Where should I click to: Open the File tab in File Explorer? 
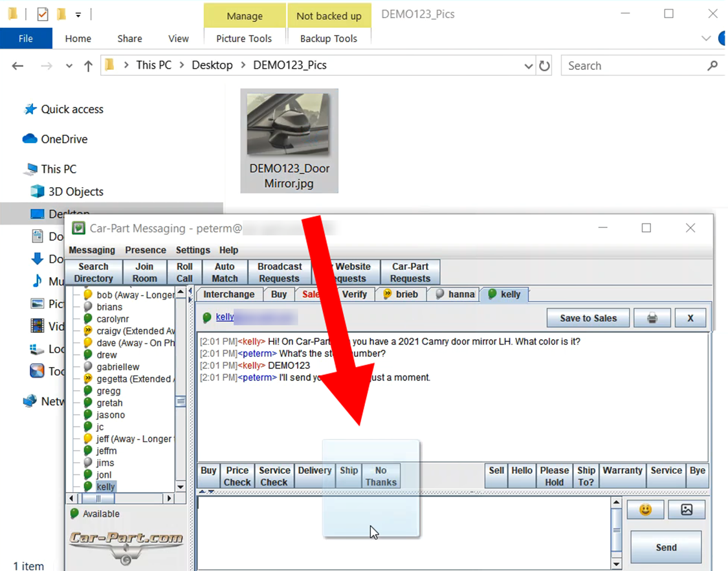pos(26,39)
